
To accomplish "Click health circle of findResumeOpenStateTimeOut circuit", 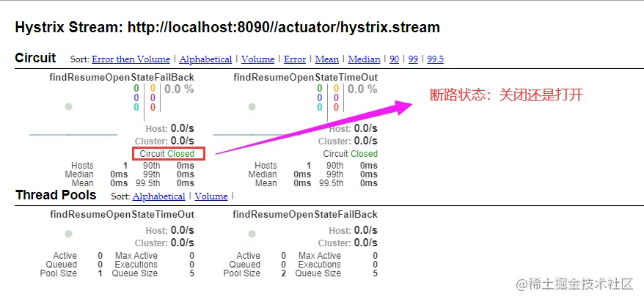I will tap(252, 107).
